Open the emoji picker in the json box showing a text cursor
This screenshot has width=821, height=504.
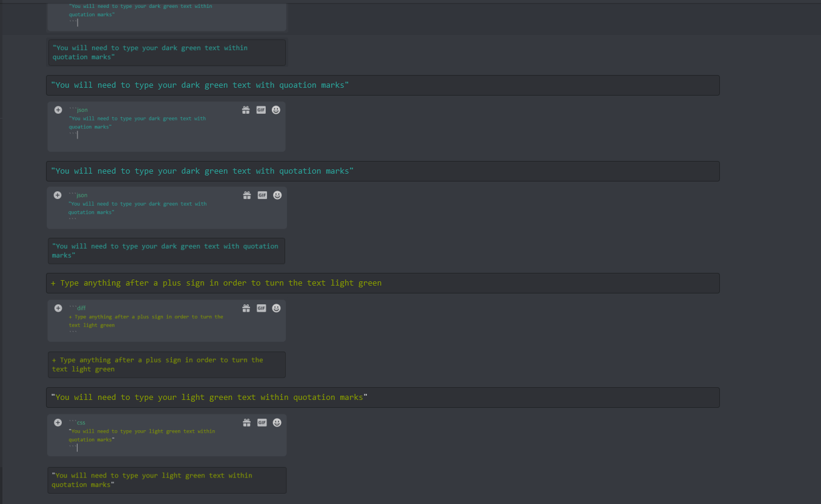pyautogui.click(x=276, y=110)
